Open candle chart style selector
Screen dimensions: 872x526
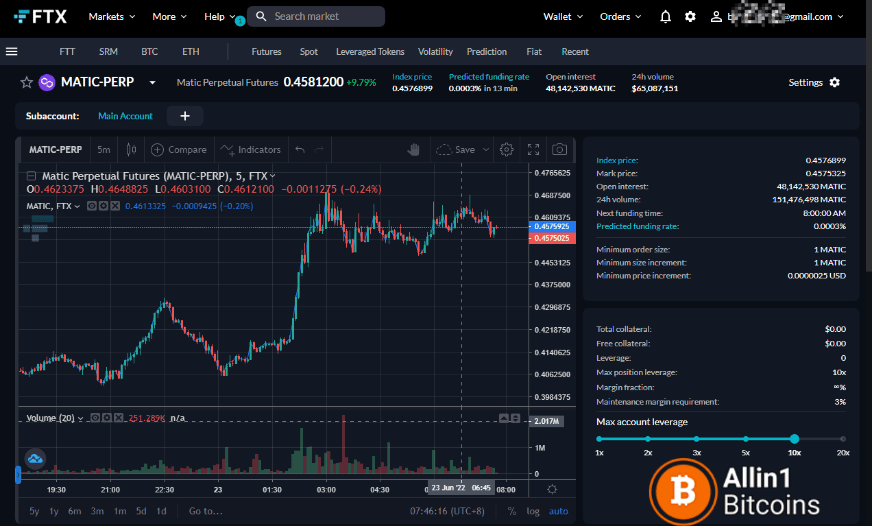131,150
